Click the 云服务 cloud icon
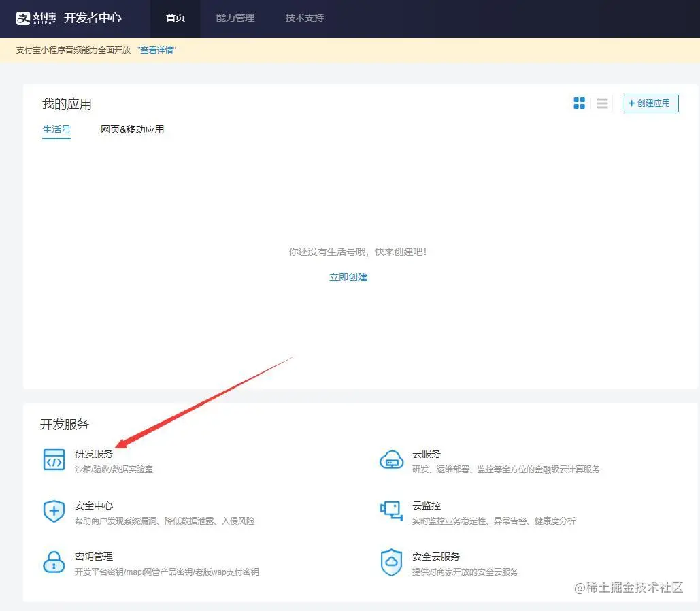This screenshot has width=700, height=611. tap(392, 460)
